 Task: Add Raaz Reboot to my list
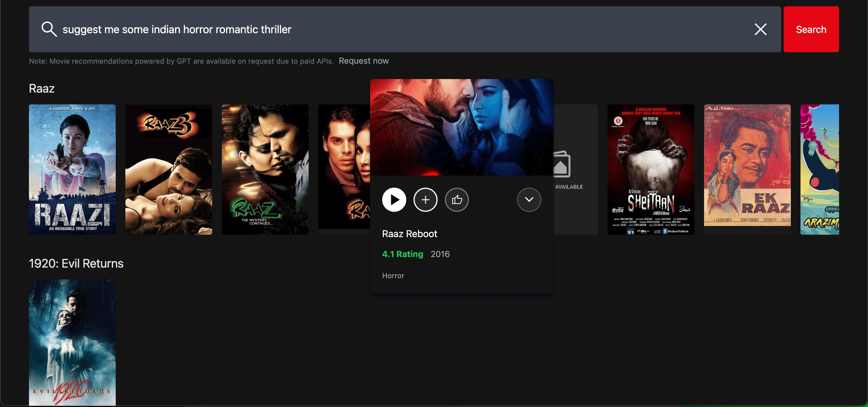[425, 200]
